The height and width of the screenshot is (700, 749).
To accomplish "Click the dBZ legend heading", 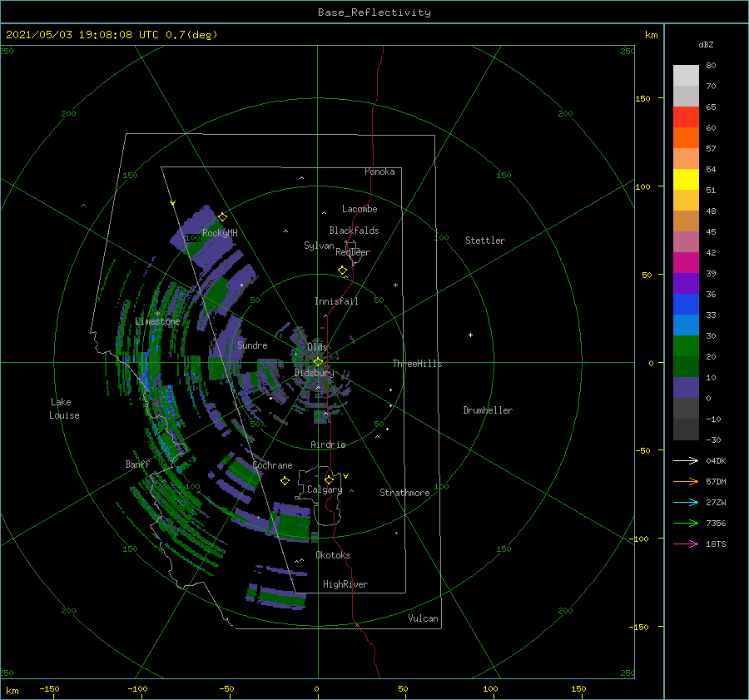I will tap(706, 44).
